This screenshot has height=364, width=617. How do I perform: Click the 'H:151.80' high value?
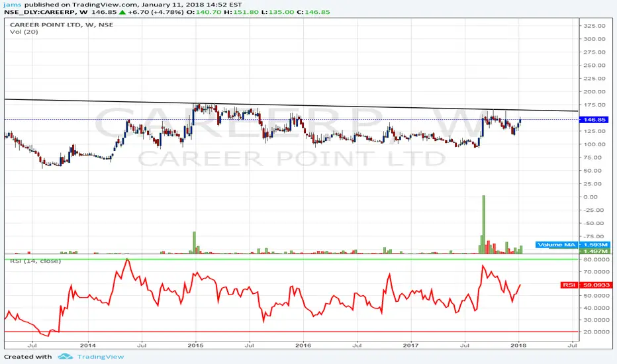[241, 12]
